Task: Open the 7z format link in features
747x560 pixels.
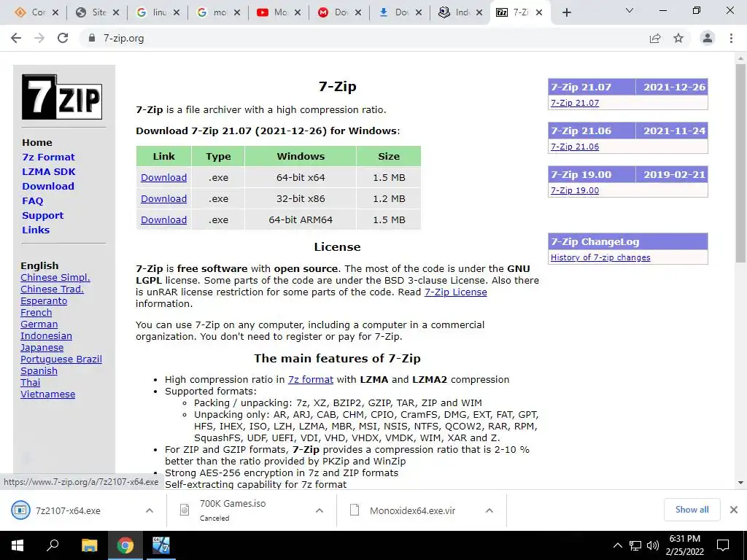Action: pyautogui.click(x=311, y=379)
